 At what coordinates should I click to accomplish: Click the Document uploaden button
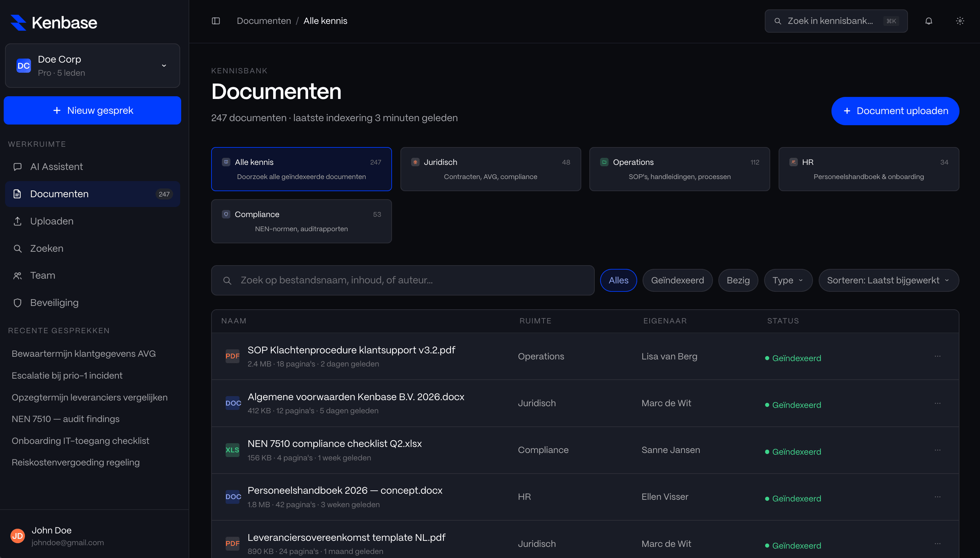(x=894, y=111)
